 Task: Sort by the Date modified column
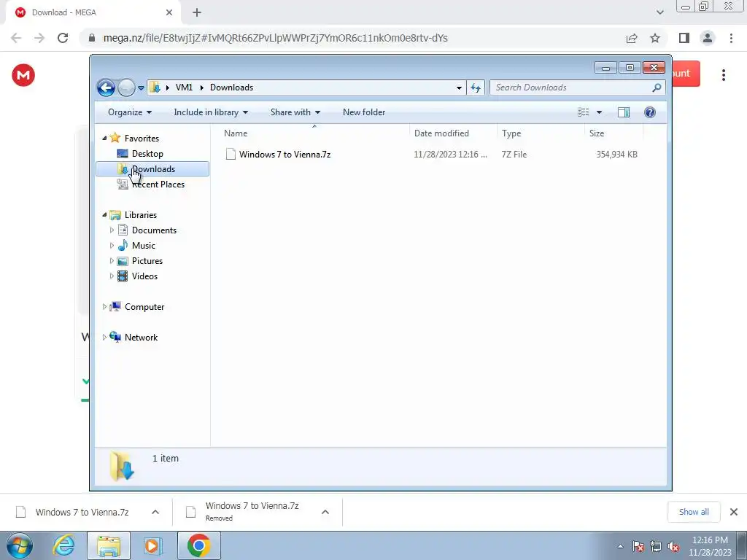(453, 133)
